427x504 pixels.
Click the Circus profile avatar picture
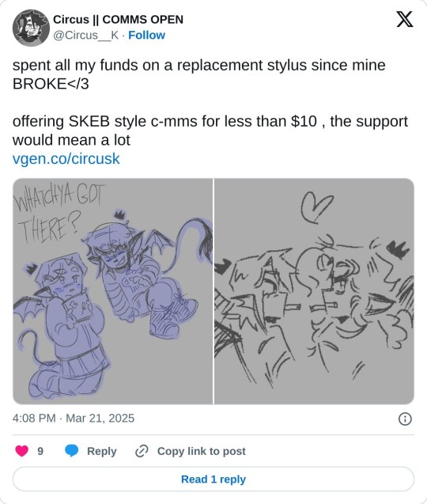coord(31,28)
